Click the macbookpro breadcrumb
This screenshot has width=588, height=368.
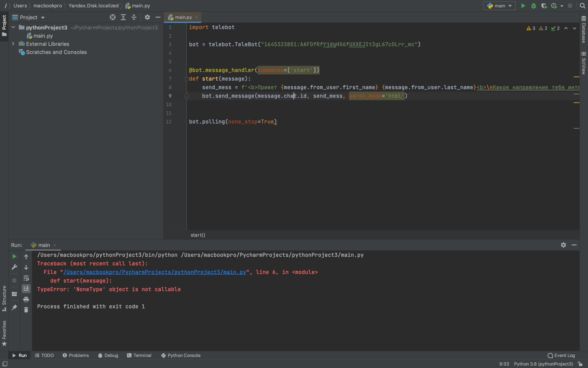pyautogui.click(x=47, y=6)
